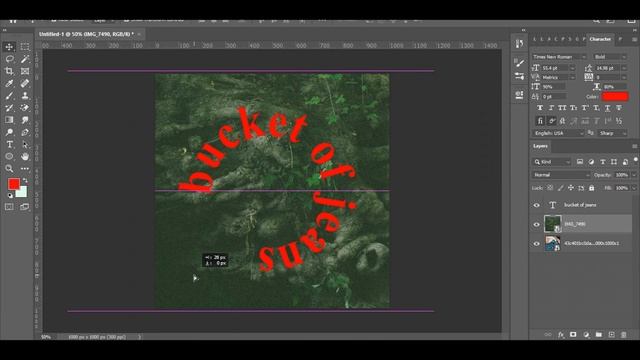Click the Character text color swatch

[615, 97]
